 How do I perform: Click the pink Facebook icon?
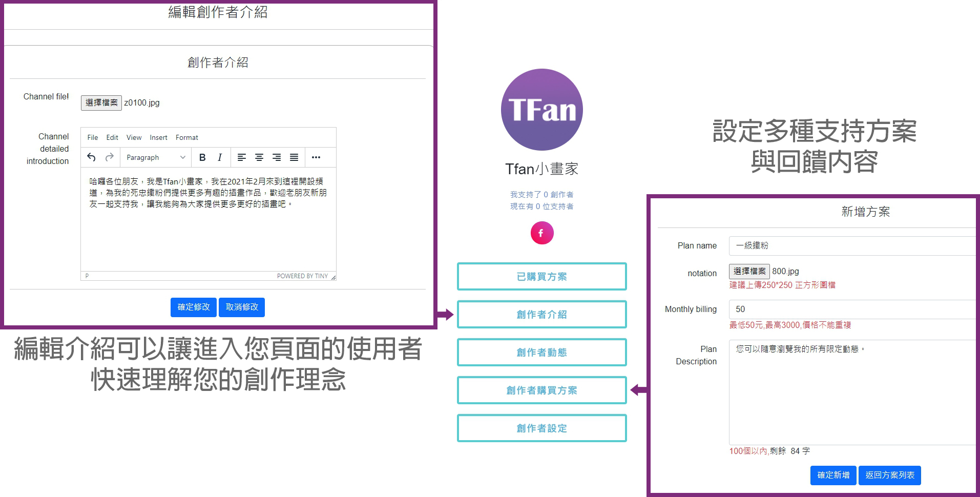tap(541, 233)
